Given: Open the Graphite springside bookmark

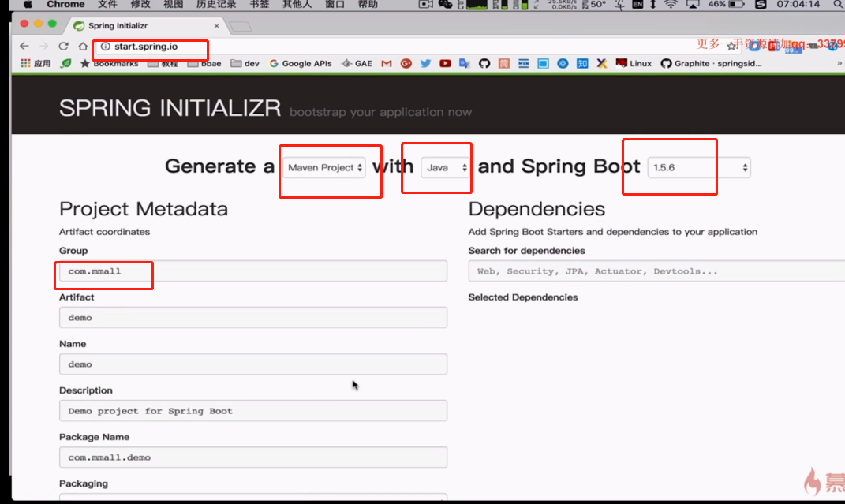Looking at the screenshot, I should pos(712,64).
